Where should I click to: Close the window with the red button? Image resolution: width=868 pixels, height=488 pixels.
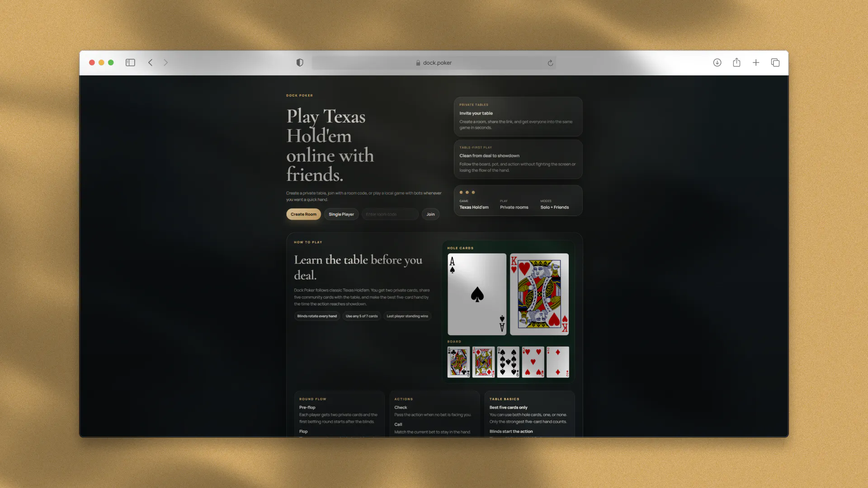point(92,63)
